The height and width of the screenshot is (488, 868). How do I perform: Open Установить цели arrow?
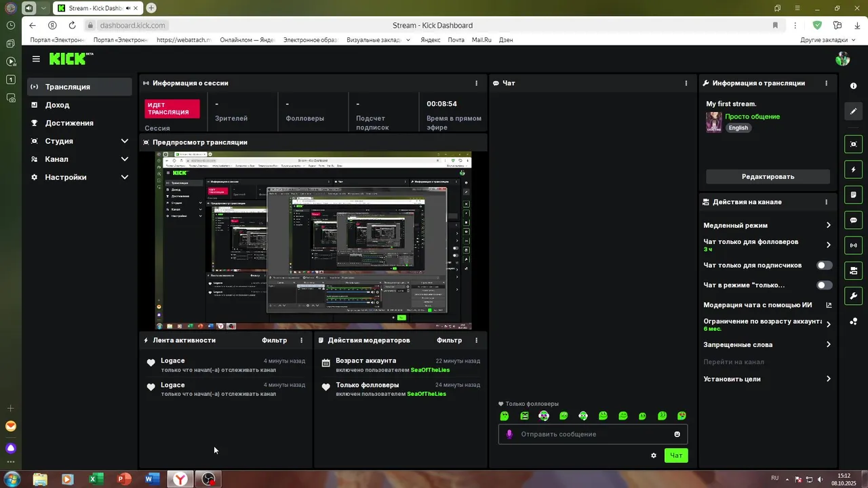pyautogui.click(x=828, y=379)
